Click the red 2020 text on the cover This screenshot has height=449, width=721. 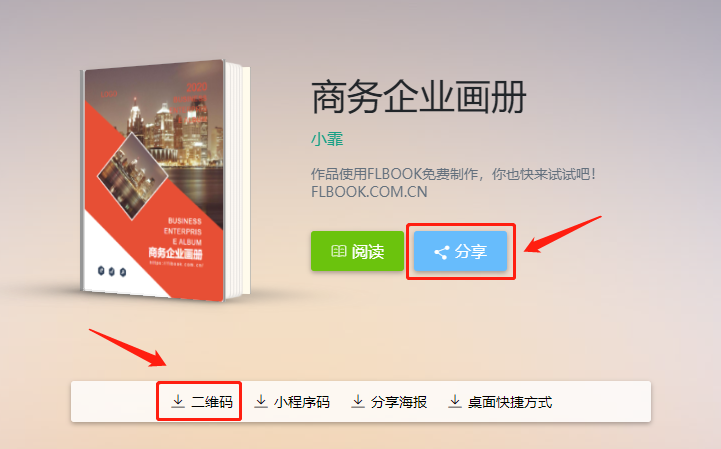[x=197, y=87]
